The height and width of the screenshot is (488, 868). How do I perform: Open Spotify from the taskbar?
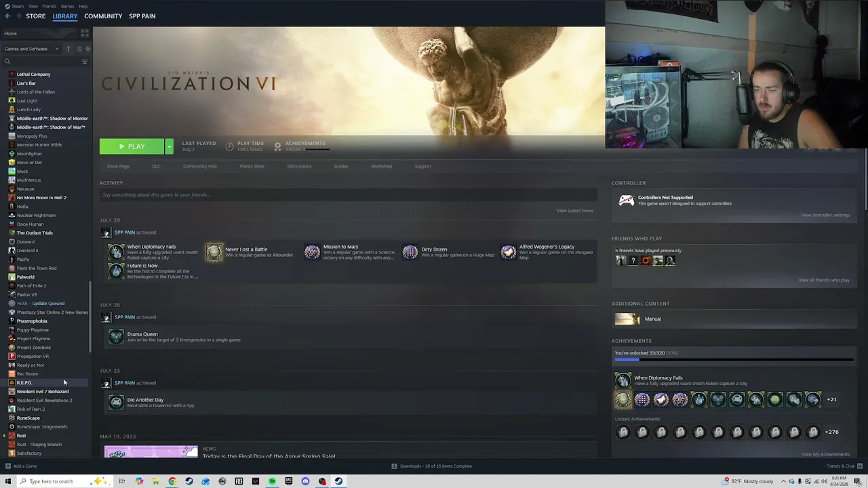click(272, 481)
